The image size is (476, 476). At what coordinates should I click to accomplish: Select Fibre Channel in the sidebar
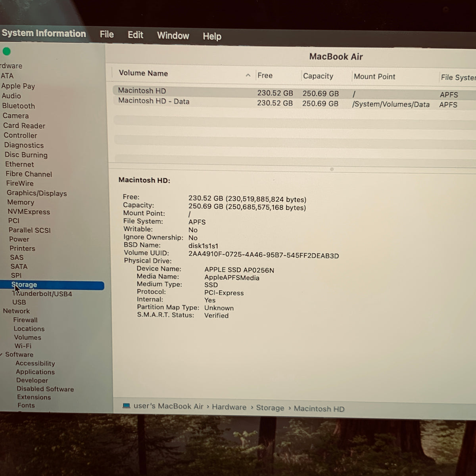click(29, 174)
